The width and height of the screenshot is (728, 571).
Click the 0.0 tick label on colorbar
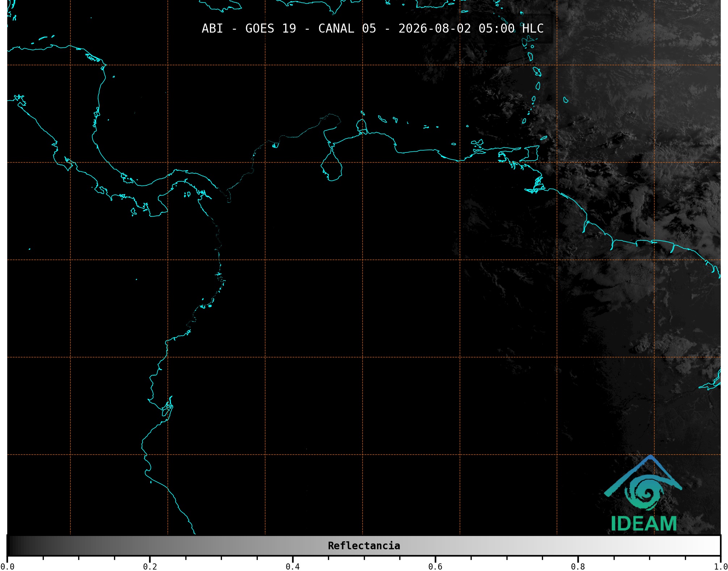click(8, 567)
